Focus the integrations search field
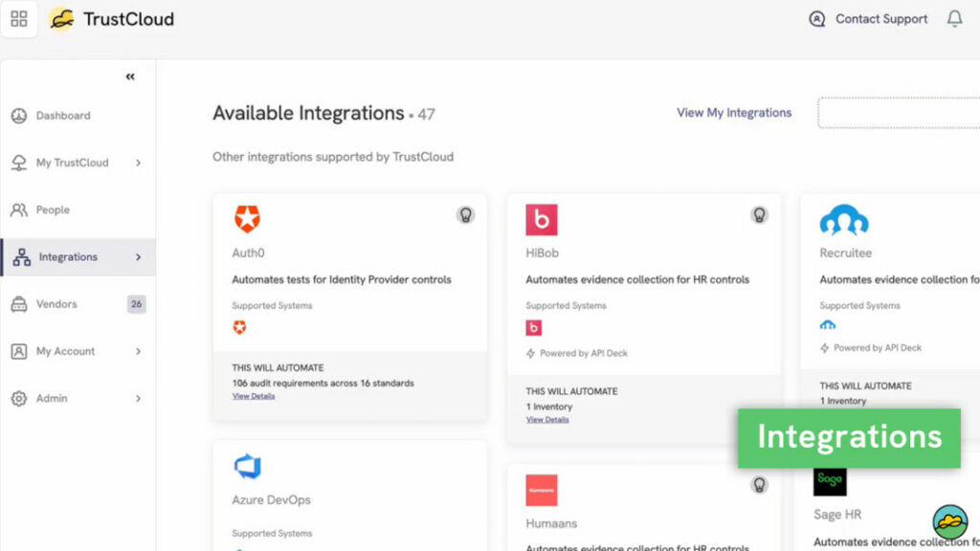Image resolution: width=980 pixels, height=551 pixels. point(899,113)
